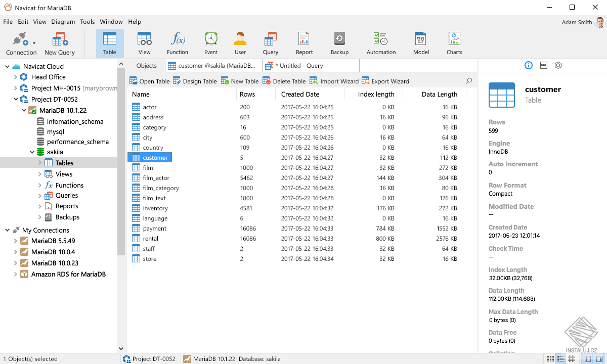Viewport: 607px width, 364px height.
Task: Open the Edit menu
Action: (23, 22)
